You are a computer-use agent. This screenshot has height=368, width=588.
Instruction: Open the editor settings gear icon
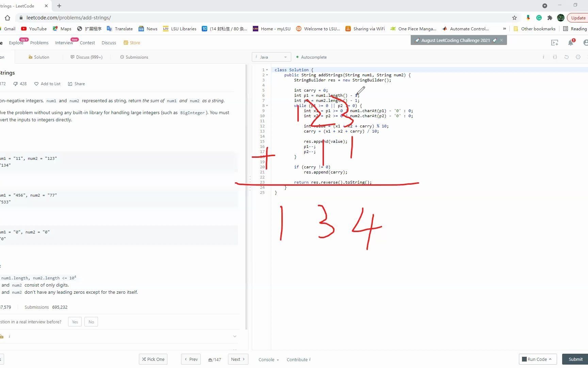[x=578, y=57]
